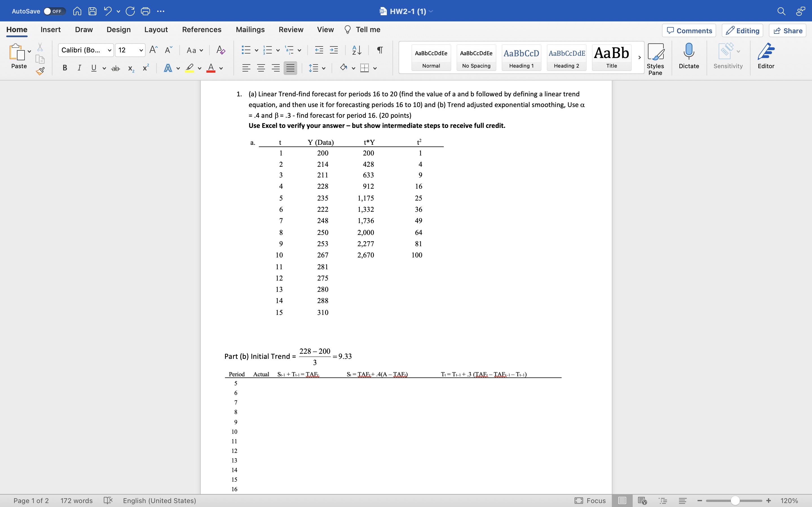Toggle Justify text alignment
812x507 pixels.
click(290, 68)
